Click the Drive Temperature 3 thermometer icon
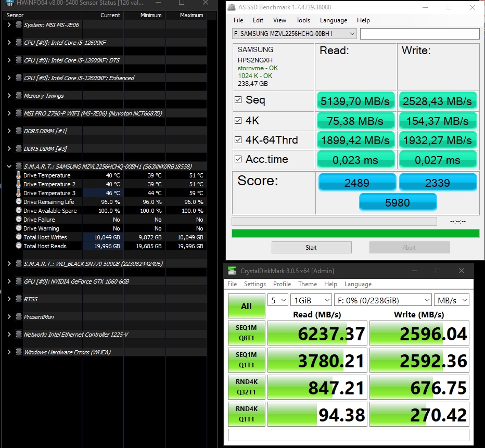The image size is (485, 448). tap(19, 193)
